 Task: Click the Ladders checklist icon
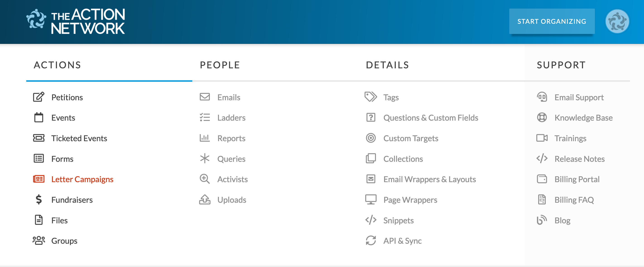[204, 117]
